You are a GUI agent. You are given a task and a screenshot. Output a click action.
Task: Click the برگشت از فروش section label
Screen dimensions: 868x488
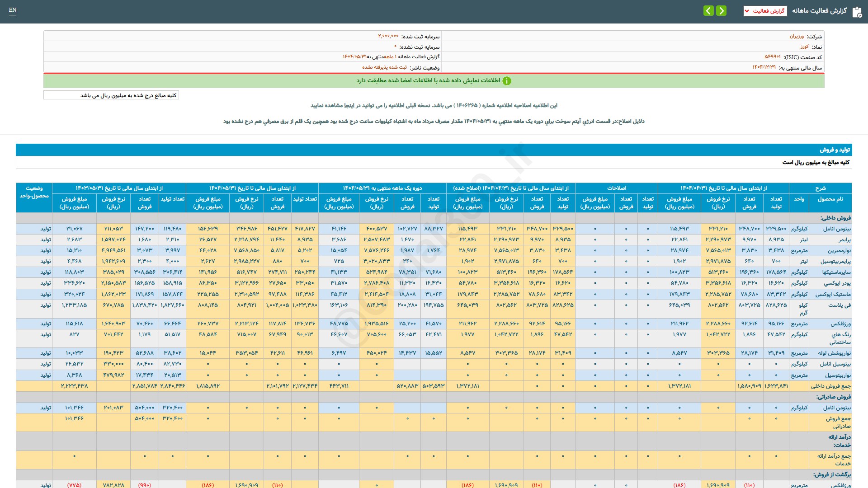(x=832, y=474)
